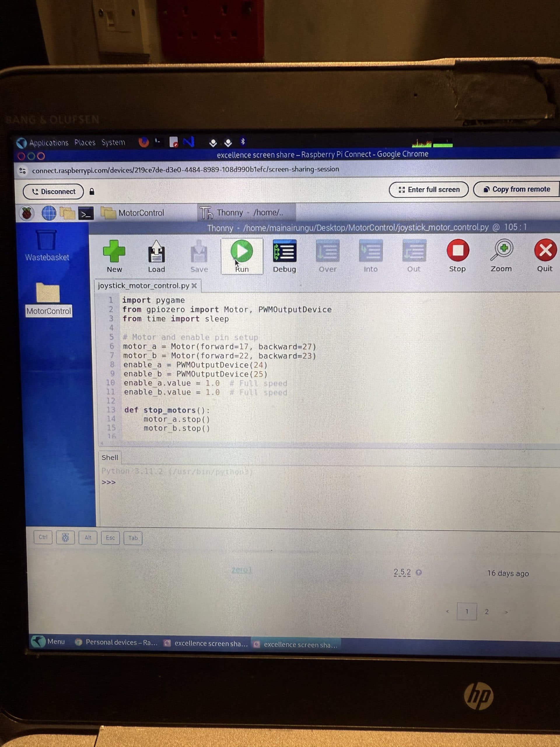The image size is (560, 747).
Task: Open the web browser globe icon
Action: [x=49, y=213]
